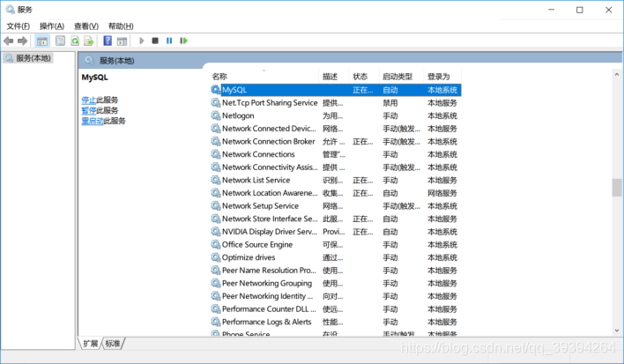Viewport: 624px width, 364px height.
Task: Click the Back arrow in the toolbar
Action: pos(8,41)
